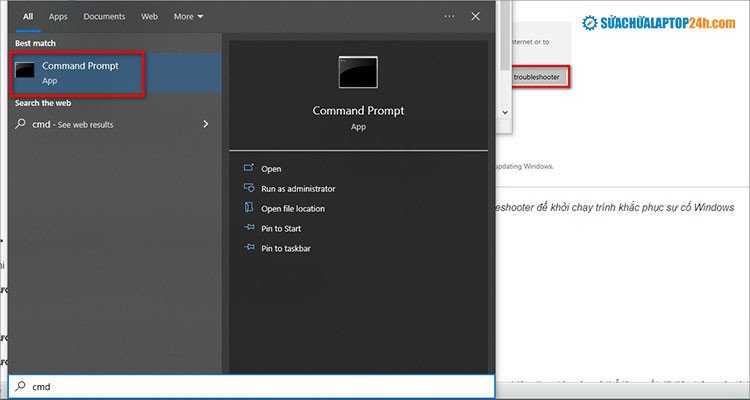Viewport: 750px width, 400px height.
Task: Click the Pin to Start pin icon
Action: (249, 228)
